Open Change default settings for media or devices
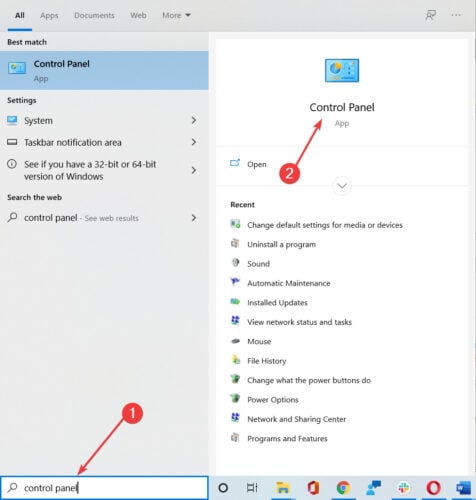The height and width of the screenshot is (500, 476). click(x=325, y=225)
